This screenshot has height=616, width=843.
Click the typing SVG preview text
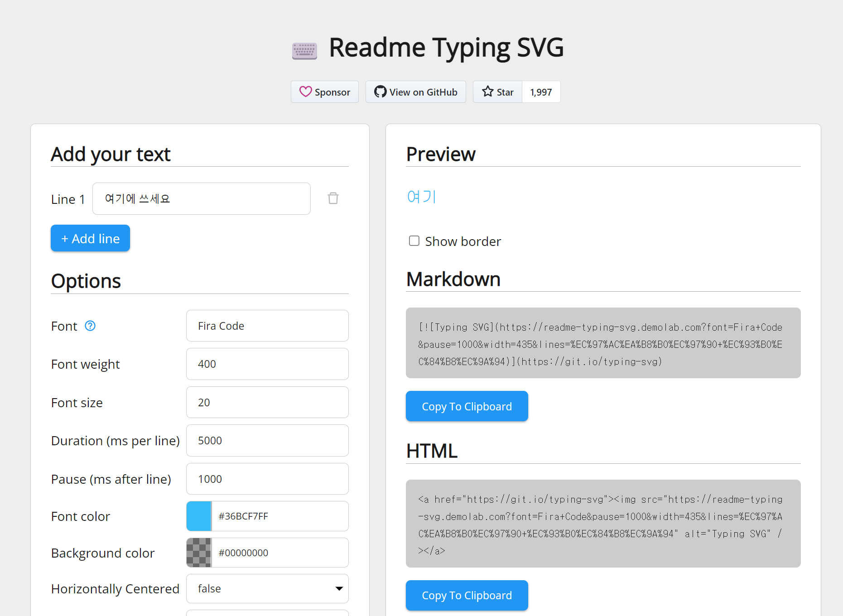point(422,197)
